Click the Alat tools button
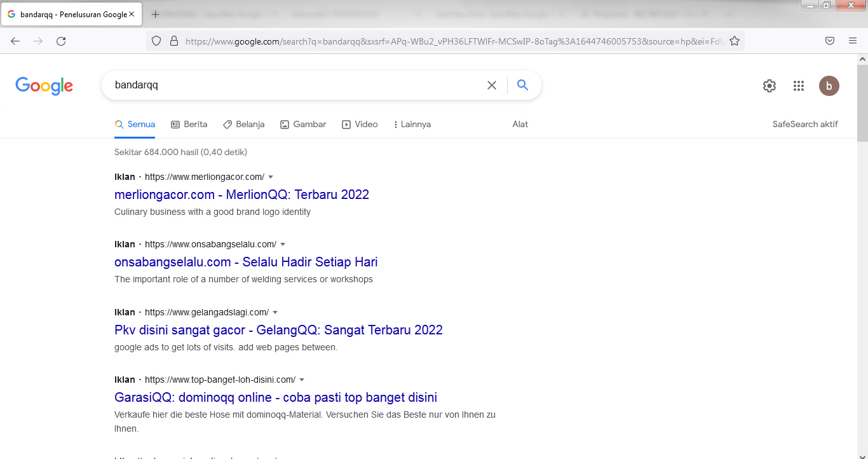Viewport: 868px width, 459px height. pos(520,125)
